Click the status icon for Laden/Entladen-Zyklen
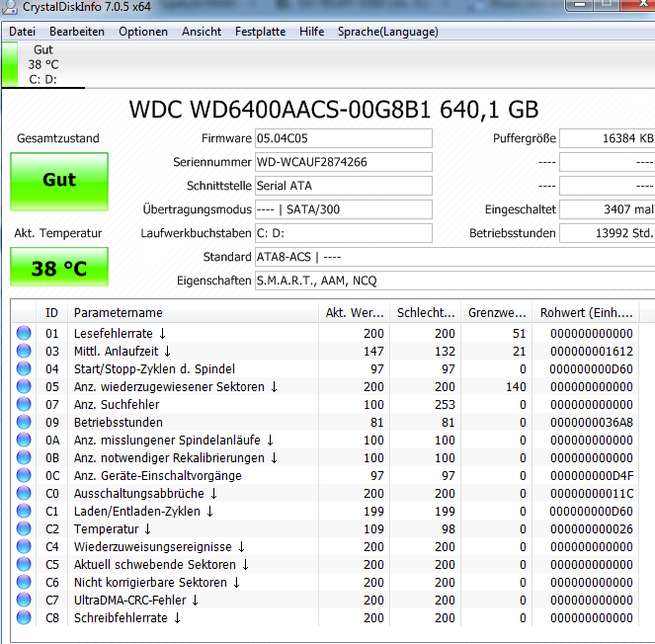The height and width of the screenshot is (644, 655). coord(24,512)
